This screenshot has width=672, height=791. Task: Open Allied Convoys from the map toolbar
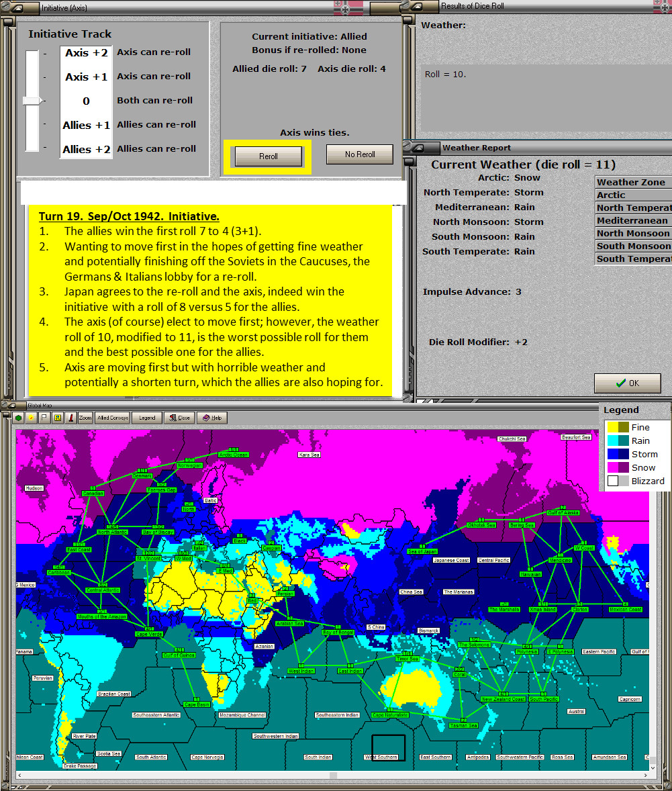click(113, 418)
